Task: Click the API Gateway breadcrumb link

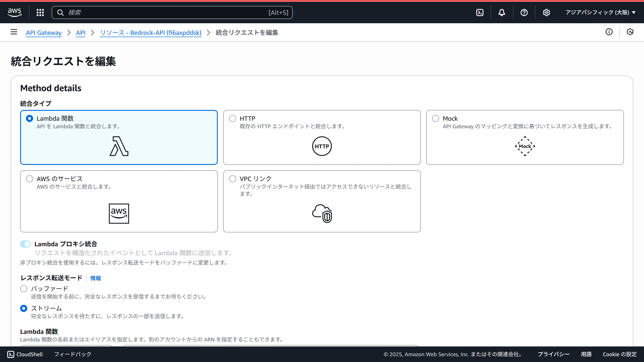Action: tap(44, 33)
